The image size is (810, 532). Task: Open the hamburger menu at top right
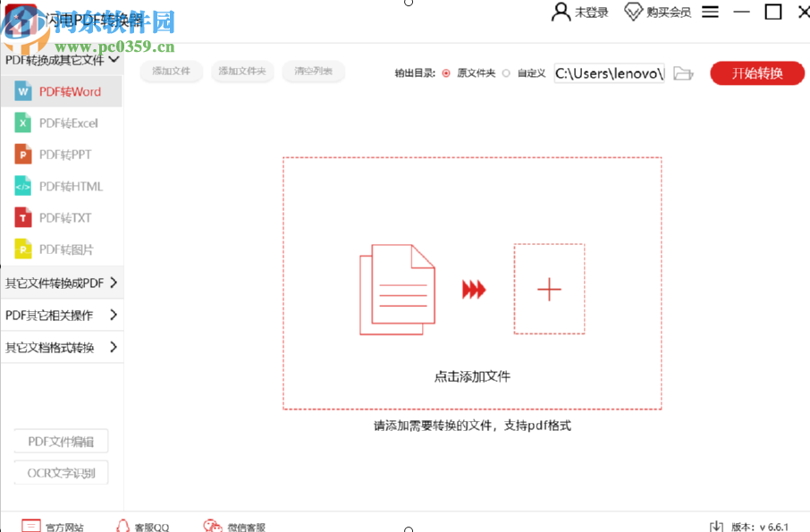pyautogui.click(x=709, y=12)
